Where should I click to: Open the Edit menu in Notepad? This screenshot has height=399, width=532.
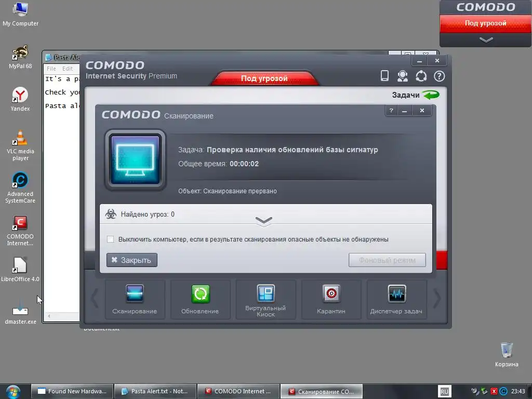tap(68, 69)
